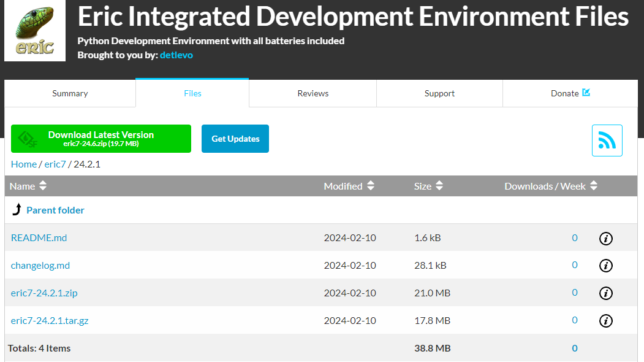644x362 pixels.
Task: Click downloads count 0 for README.md
Action: 575,238
